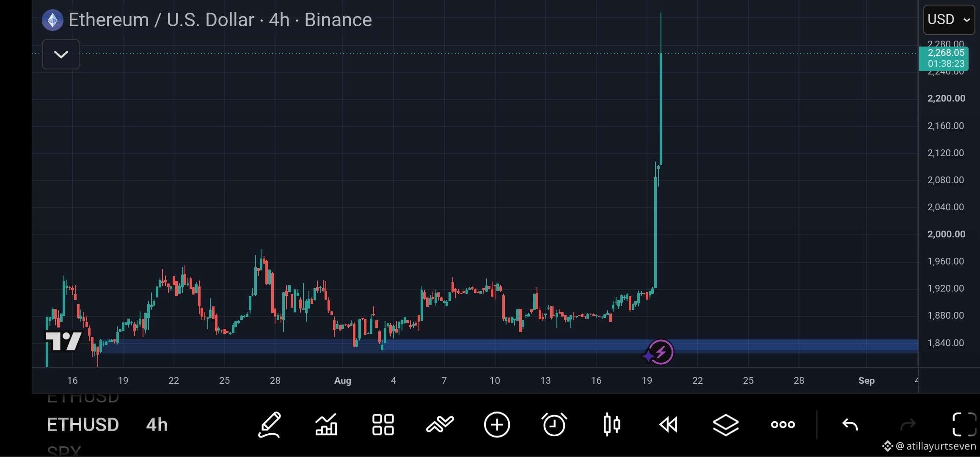
Task: Click the 2,080.00 price axis label
Action: coord(945,180)
